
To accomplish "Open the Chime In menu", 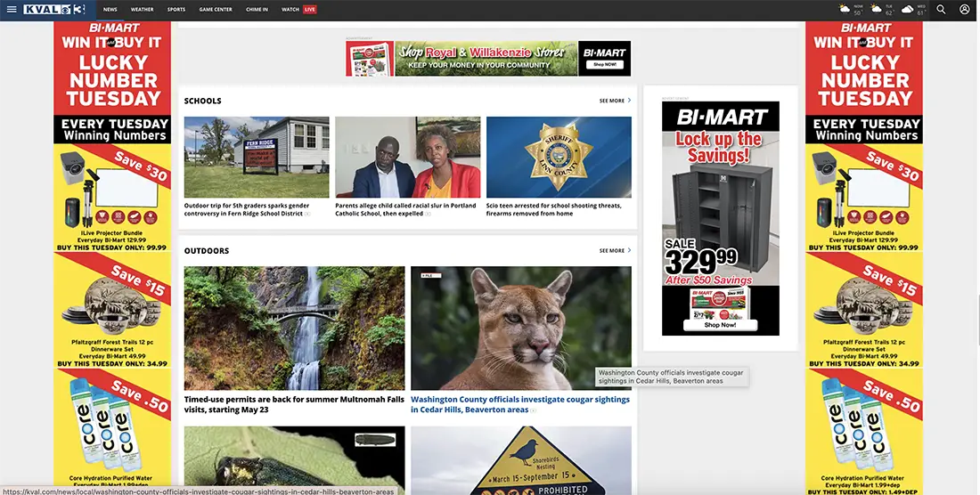I will click(x=257, y=10).
